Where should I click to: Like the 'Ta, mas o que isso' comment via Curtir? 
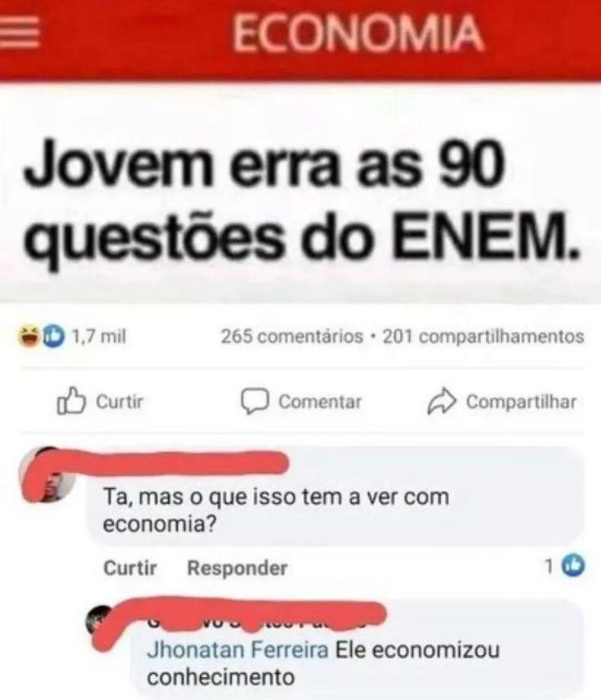click(x=130, y=568)
